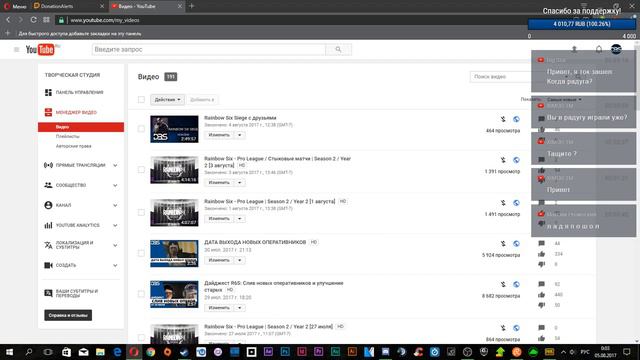Image resolution: width=640 pixels, height=360 pixels.
Task: Check the Rainbow Six Siege с друзьями video
Action: click(141, 129)
